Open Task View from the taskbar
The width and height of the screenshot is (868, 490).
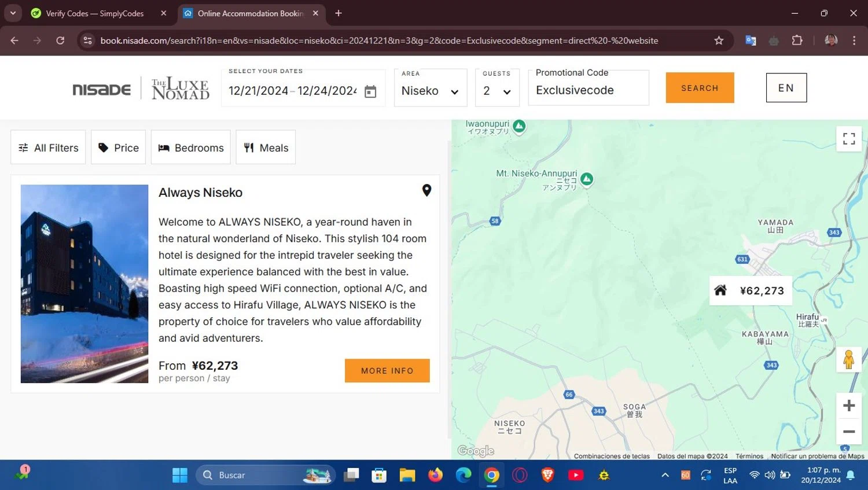click(x=351, y=475)
